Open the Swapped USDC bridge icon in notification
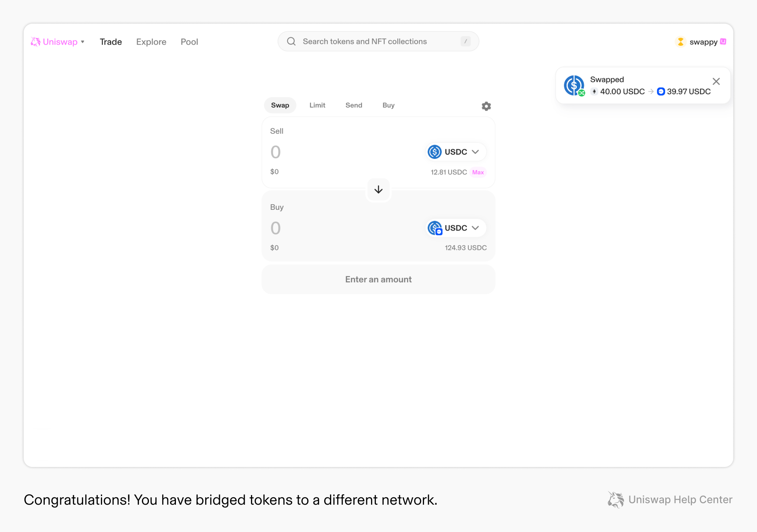Screen dimensions: 757x532 (x=574, y=85)
